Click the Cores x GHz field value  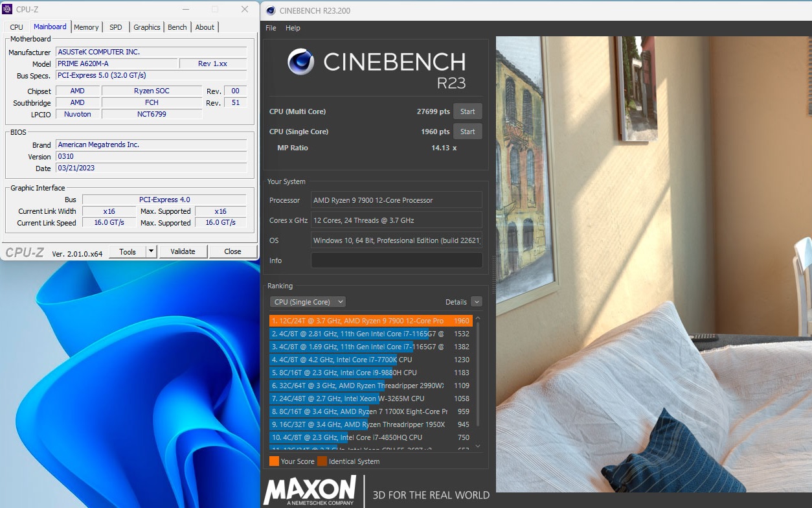tap(396, 220)
